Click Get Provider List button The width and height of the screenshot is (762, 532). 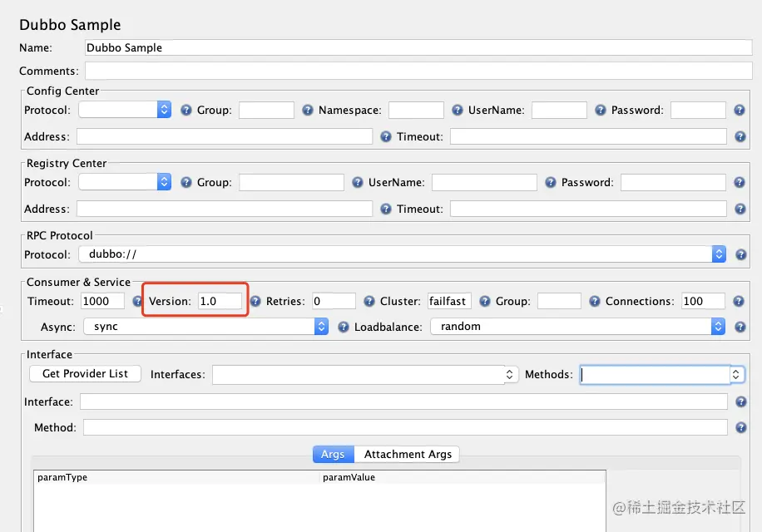(85, 374)
